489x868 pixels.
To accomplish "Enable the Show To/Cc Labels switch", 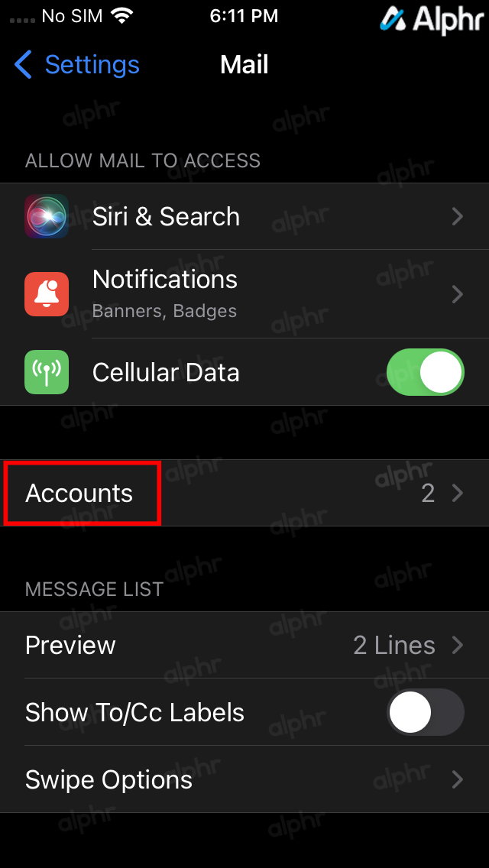I will point(426,712).
